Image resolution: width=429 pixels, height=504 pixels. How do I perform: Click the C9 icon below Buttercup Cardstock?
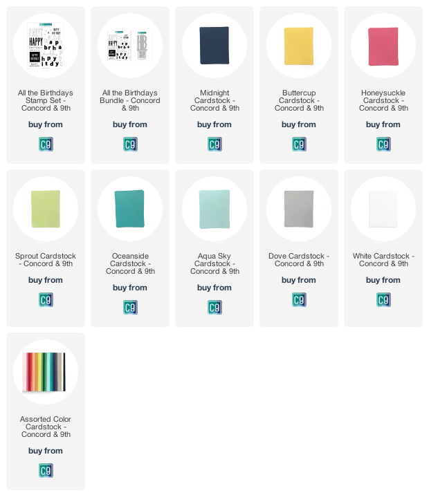(299, 144)
